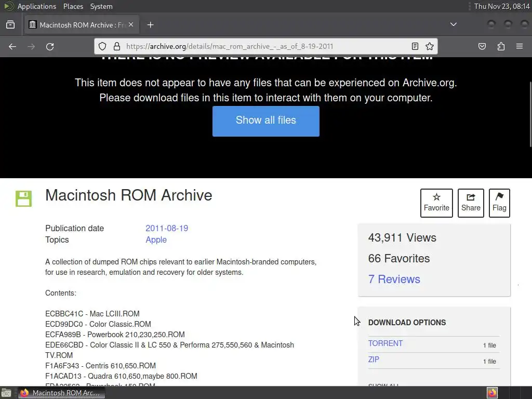The image size is (532, 399).
Task: Click F1ACAD13 Quadra 610,650 ROM line
Action: [121, 376]
